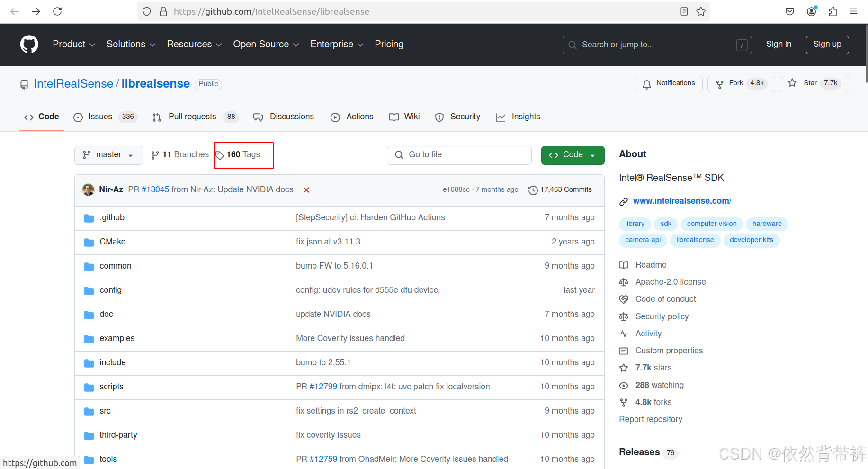The width and height of the screenshot is (868, 469).
Task: Expand the Resources menu
Action: [x=194, y=44]
